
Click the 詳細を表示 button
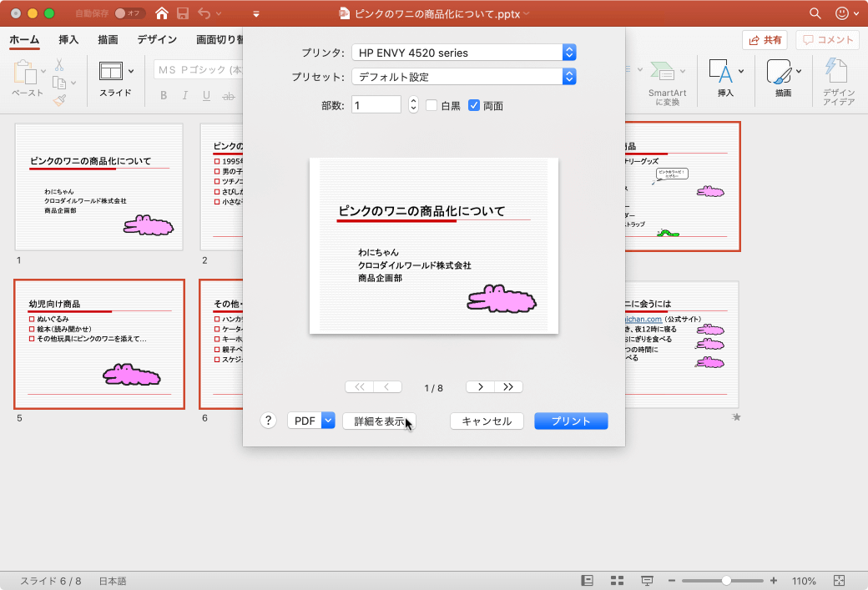pyautogui.click(x=379, y=421)
